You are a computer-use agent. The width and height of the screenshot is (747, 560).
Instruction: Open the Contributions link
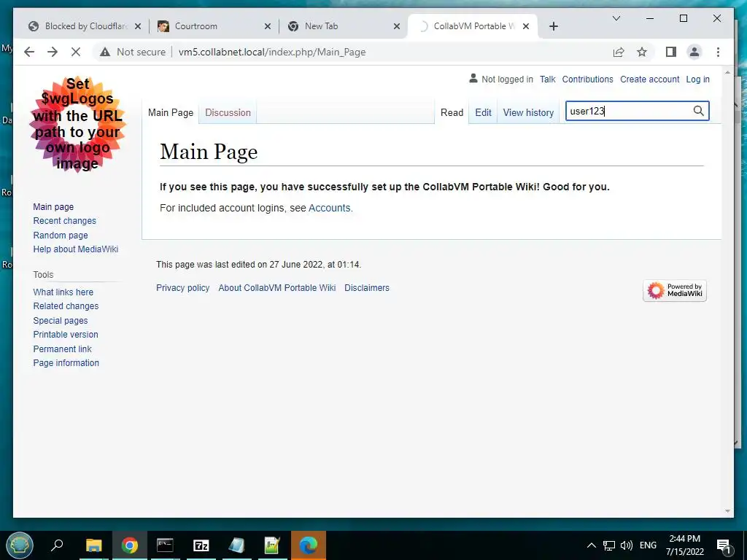[587, 79]
